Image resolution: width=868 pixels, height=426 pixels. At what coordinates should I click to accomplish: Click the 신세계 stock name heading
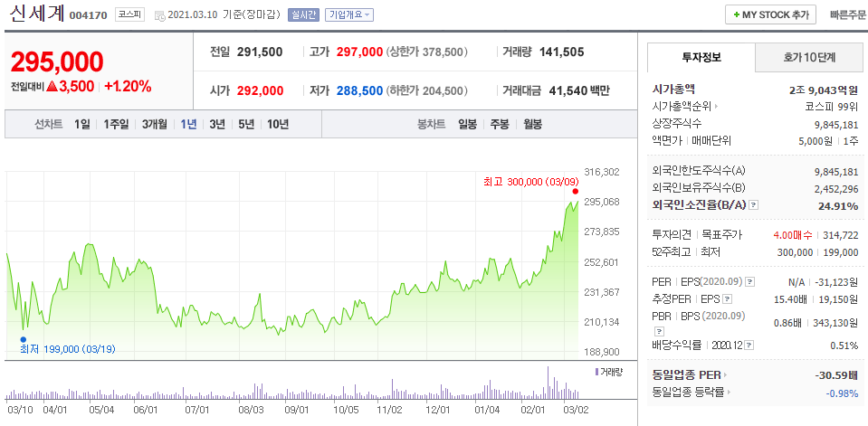[37, 14]
